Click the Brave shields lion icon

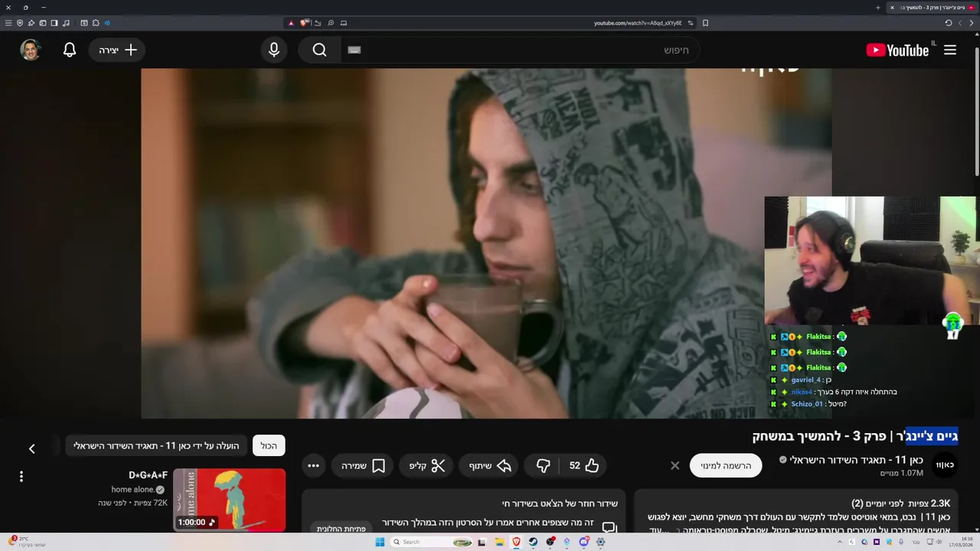(304, 23)
